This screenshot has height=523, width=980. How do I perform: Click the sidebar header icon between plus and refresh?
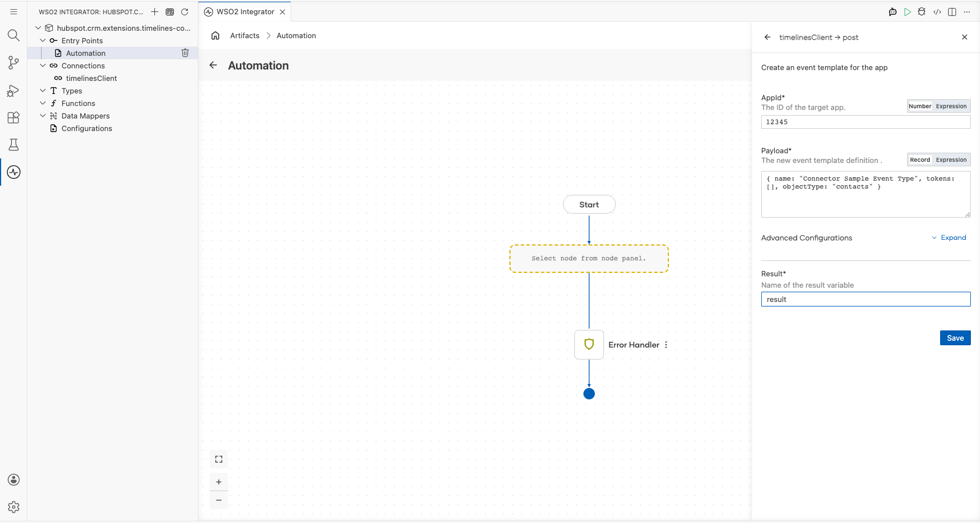[x=170, y=11]
